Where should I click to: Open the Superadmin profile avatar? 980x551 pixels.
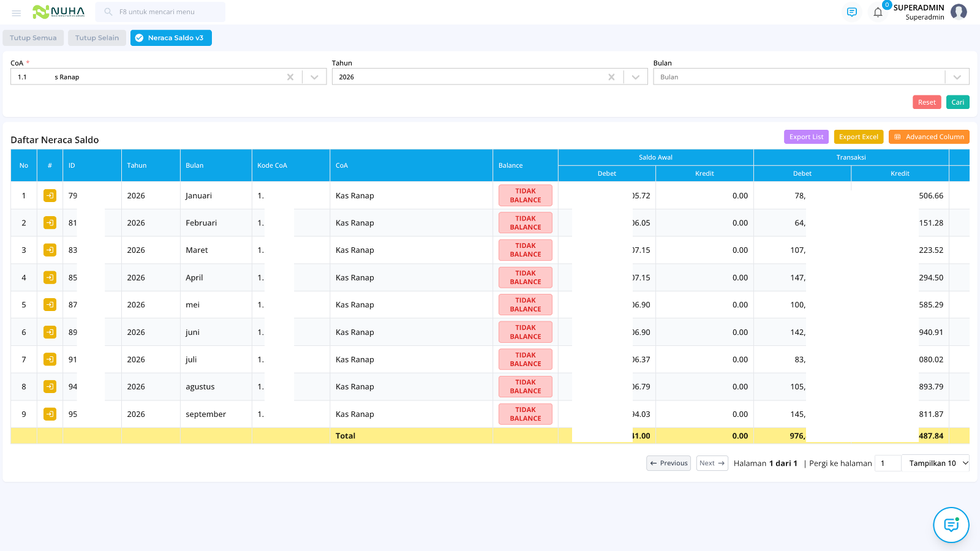959,12
